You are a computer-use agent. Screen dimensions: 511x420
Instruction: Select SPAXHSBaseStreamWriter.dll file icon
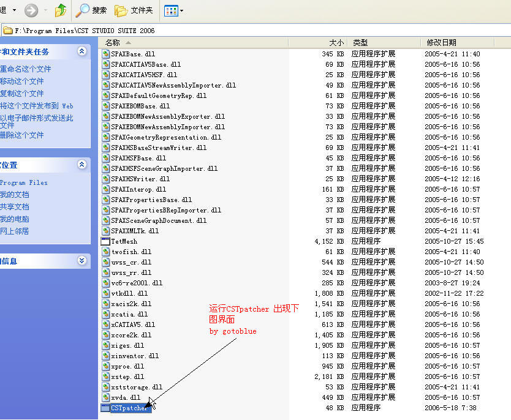click(105, 148)
